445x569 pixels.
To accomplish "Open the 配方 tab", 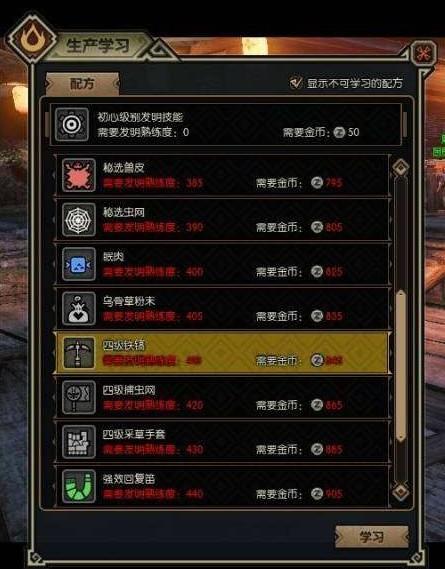I will click(x=82, y=84).
